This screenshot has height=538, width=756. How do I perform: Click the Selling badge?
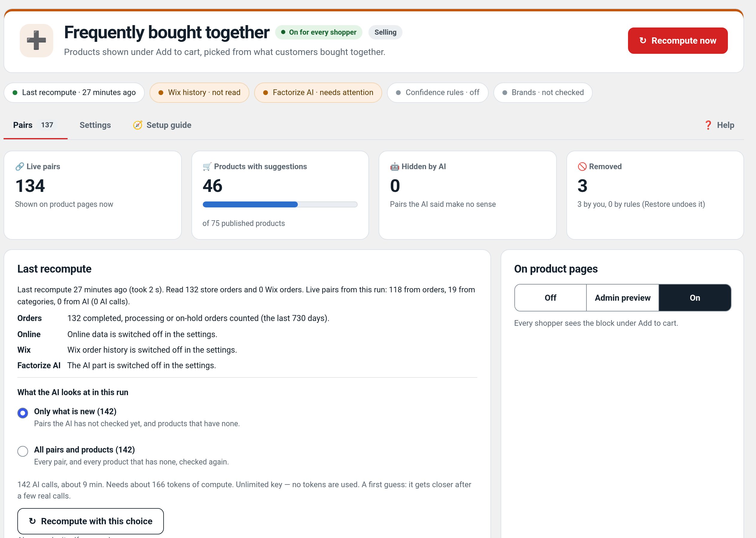(385, 32)
